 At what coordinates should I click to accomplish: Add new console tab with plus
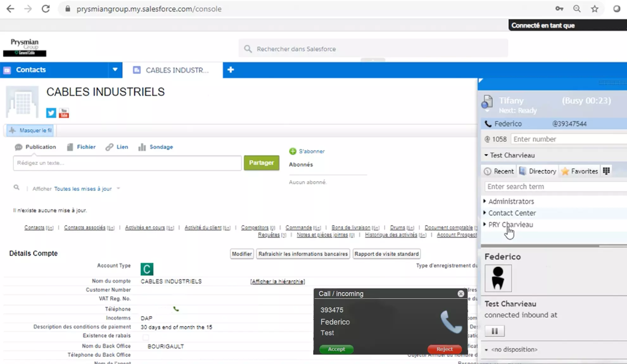tap(231, 70)
